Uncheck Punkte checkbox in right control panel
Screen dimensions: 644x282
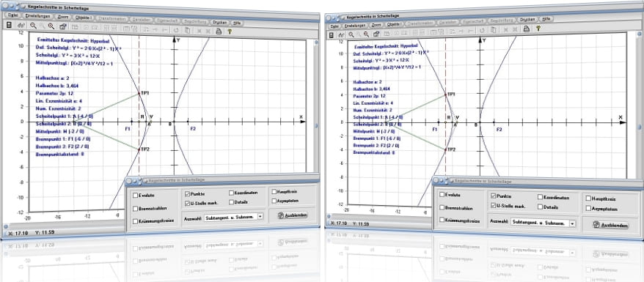494,196
